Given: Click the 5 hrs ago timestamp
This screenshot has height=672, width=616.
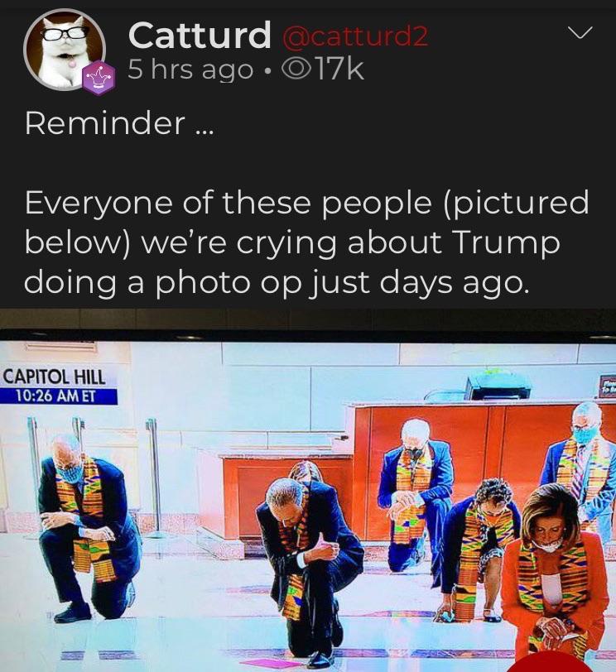Looking at the screenshot, I should tap(190, 70).
